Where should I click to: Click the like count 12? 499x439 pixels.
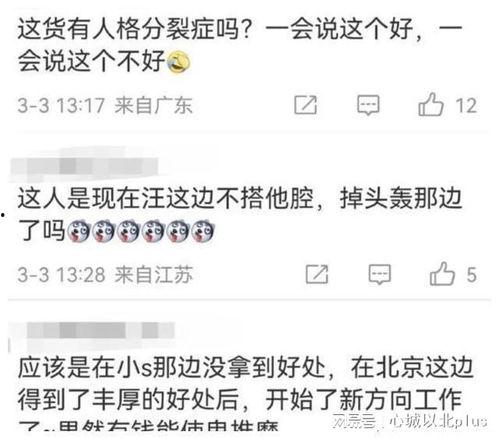tap(466, 106)
